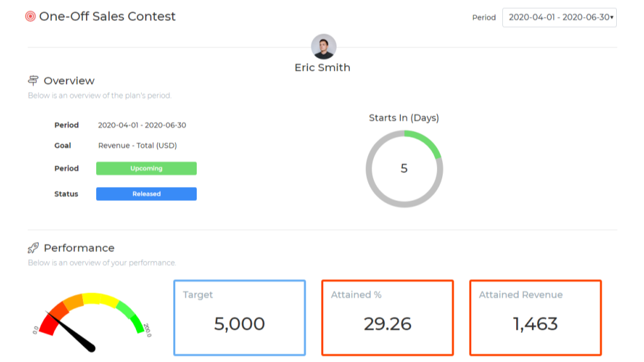
Task: Select the Attained Revenue card
Action: tap(535, 317)
